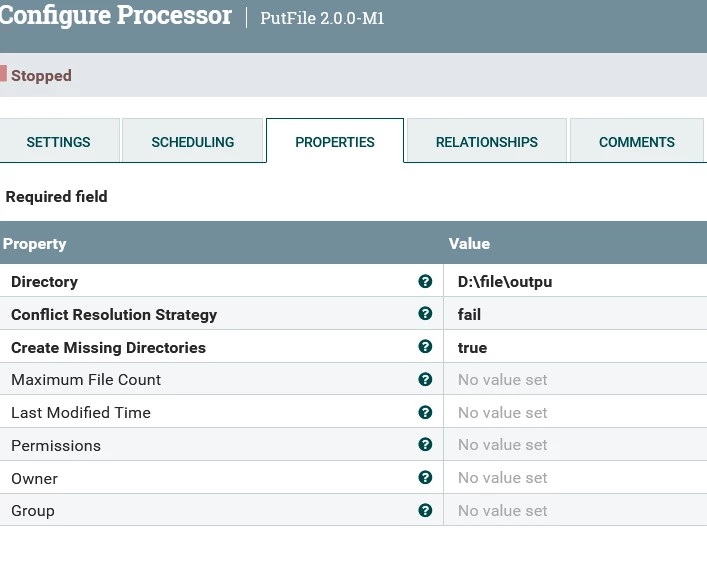Image resolution: width=707 pixels, height=570 pixels.
Task: Edit the Directory value D:\file\outpu
Action: pyautogui.click(x=575, y=281)
